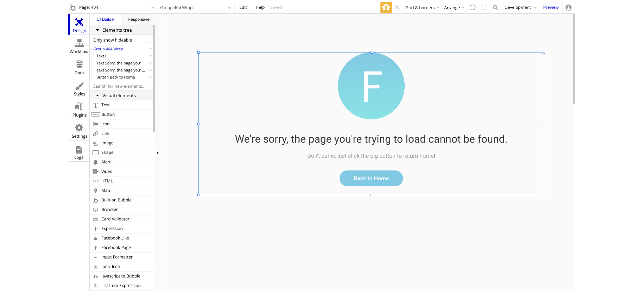Screen dimensions: 644x293
Task: Open the Data section icon
Action: (x=79, y=64)
